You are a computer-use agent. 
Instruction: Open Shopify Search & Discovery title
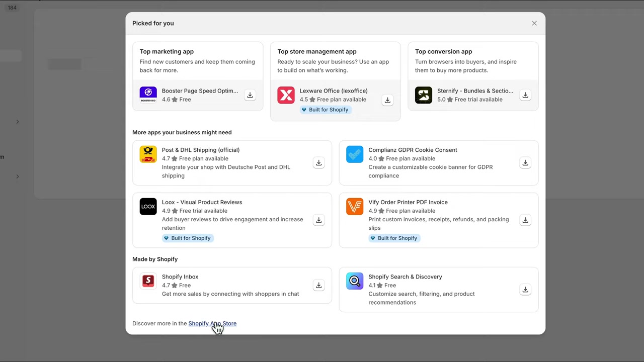point(405,277)
